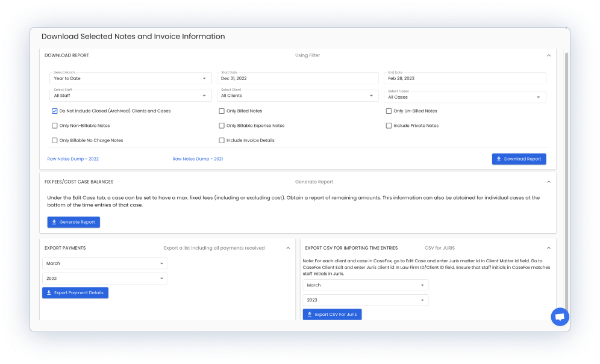The width and height of the screenshot is (600, 364).
Task: Click the download icon within Export CSV For Juris
Action: pos(309,314)
